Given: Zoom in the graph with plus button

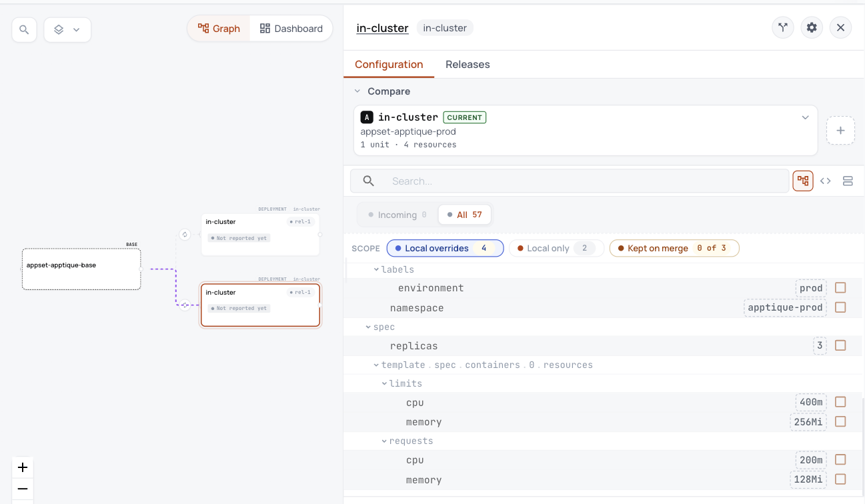Looking at the screenshot, I should click(x=23, y=467).
